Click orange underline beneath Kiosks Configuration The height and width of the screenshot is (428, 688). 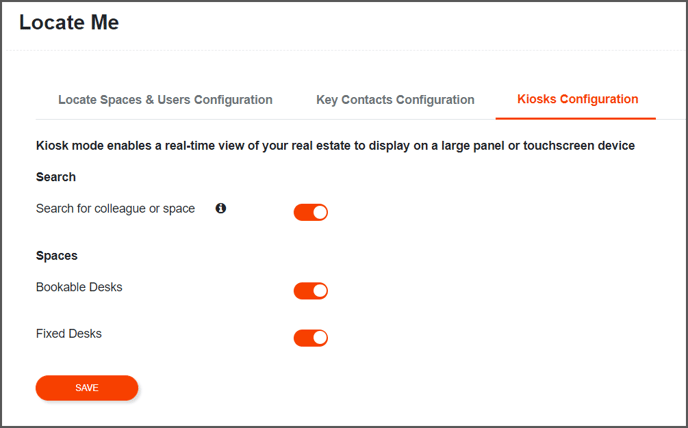pyautogui.click(x=576, y=119)
